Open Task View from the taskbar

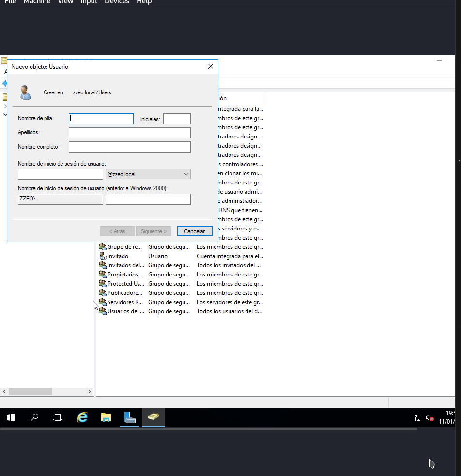[57, 417]
